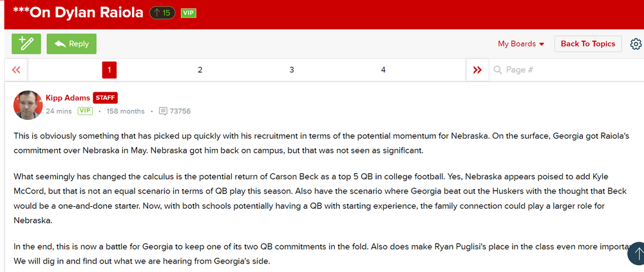This screenshot has width=644, height=272.
Task: Click the post count comment icon
Action: (163, 111)
